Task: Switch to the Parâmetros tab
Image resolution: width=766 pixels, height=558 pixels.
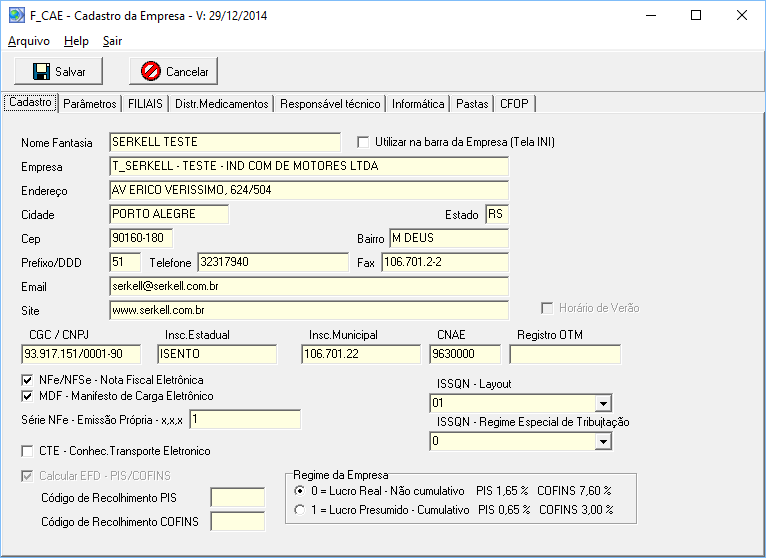Action: tap(90, 104)
